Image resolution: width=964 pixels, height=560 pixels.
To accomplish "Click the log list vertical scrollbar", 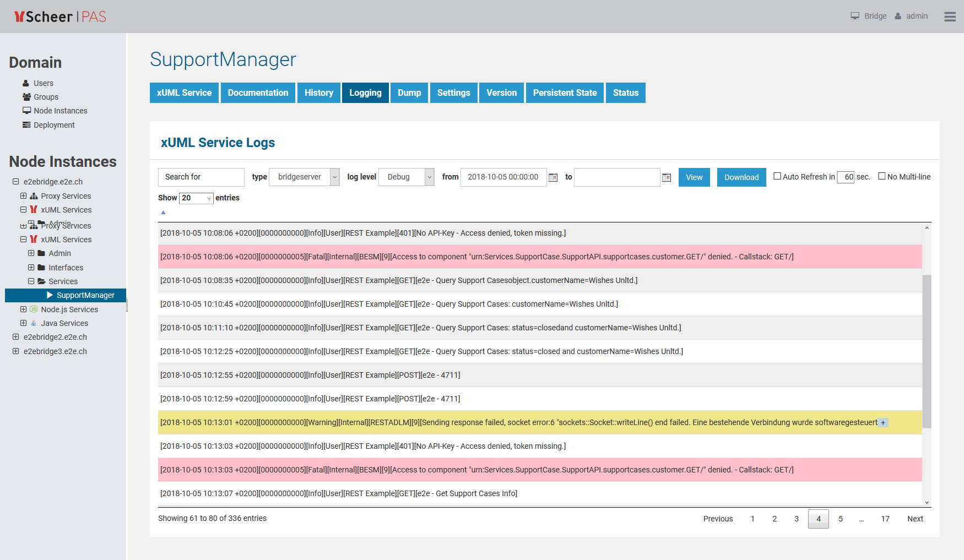I will pos(927,351).
